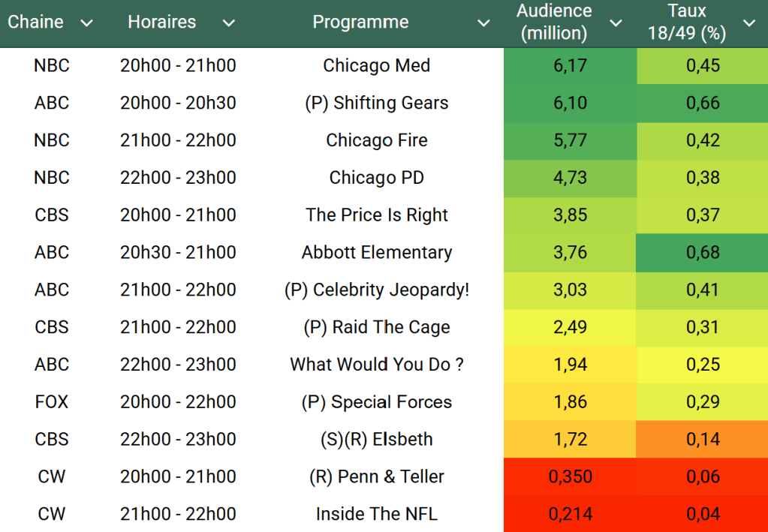This screenshot has width=768, height=532.
Task: Click the Programme header label
Action: (x=360, y=23)
